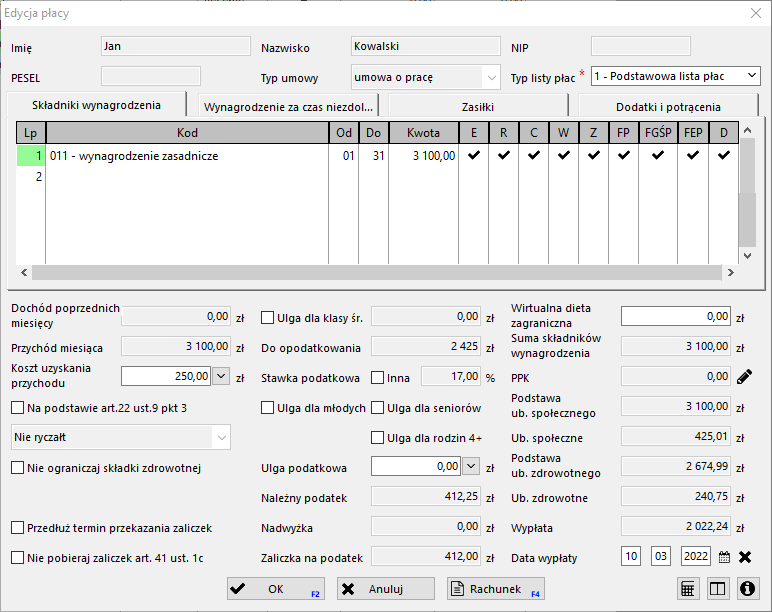Click the table's horizontal scrollbar
772x612 pixels.
pos(375,272)
